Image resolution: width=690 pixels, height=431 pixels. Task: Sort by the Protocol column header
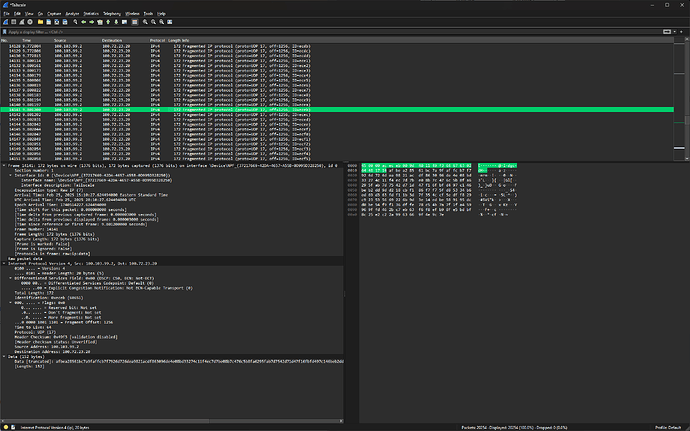click(x=157, y=41)
